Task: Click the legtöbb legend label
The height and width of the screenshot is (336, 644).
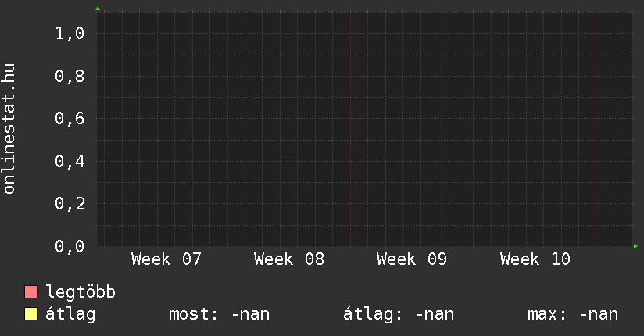Action: click(x=81, y=293)
